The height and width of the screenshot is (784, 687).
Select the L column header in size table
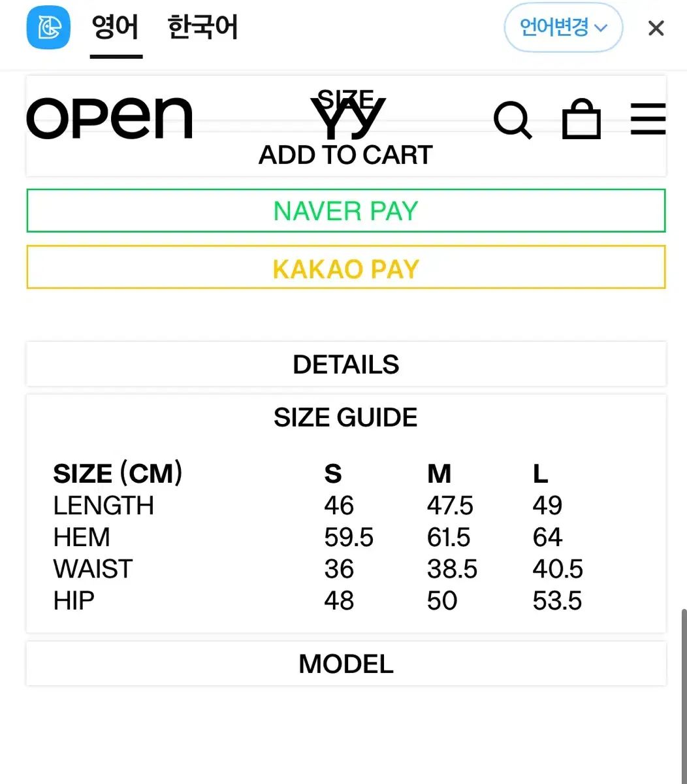(x=540, y=474)
